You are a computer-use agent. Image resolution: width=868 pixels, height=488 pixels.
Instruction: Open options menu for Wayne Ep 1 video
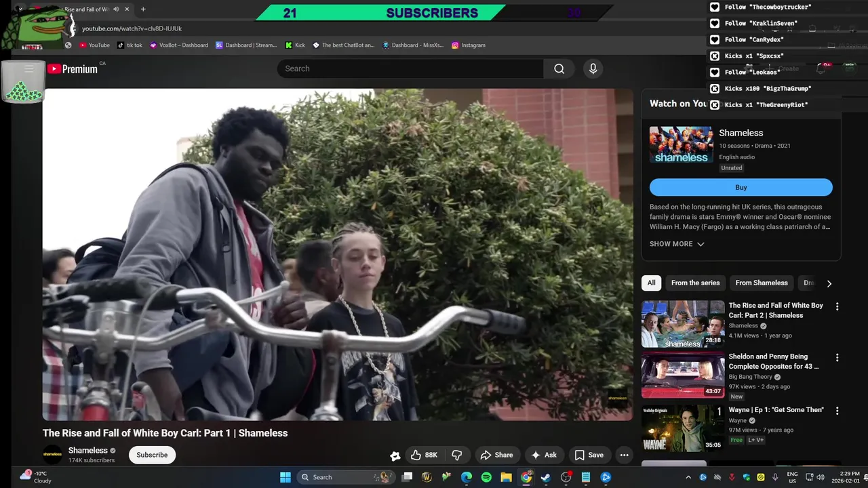[x=837, y=411]
